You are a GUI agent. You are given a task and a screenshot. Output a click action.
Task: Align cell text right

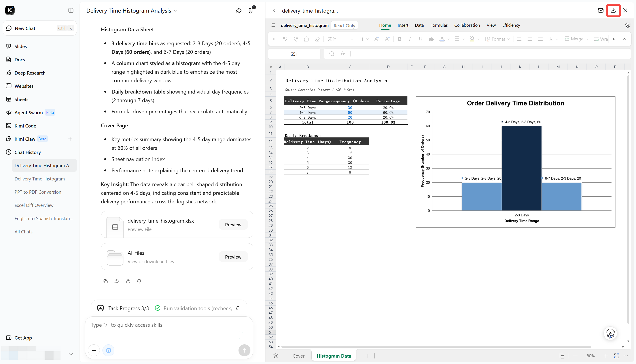[x=540, y=39]
